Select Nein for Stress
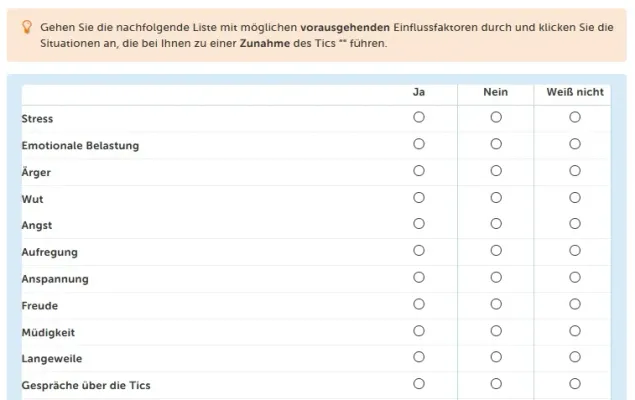Image resolution: width=635 pixels, height=400 pixels. (496, 117)
